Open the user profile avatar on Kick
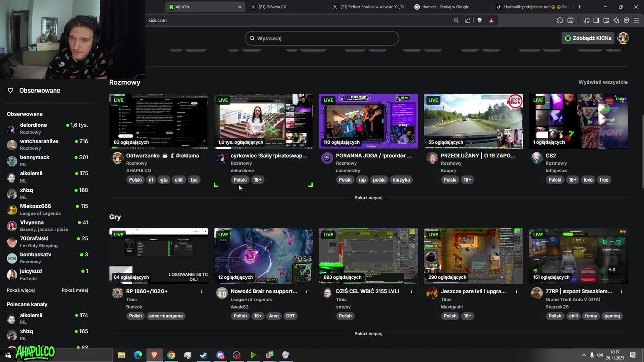 tap(623, 38)
